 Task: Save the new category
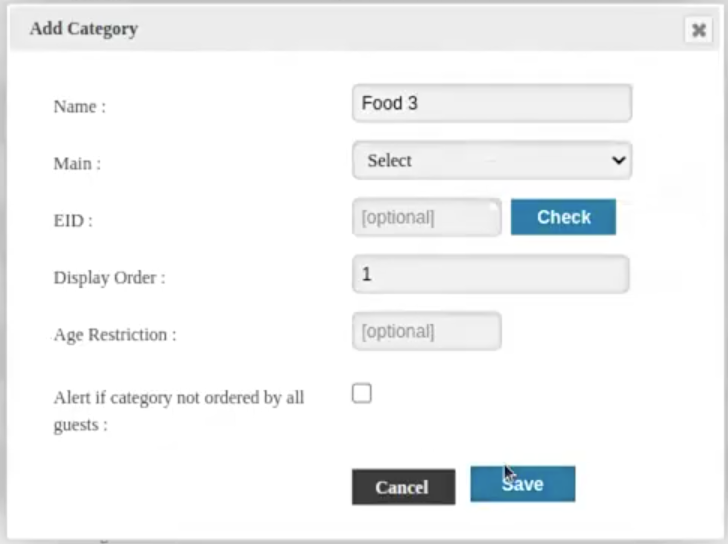(x=523, y=484)
